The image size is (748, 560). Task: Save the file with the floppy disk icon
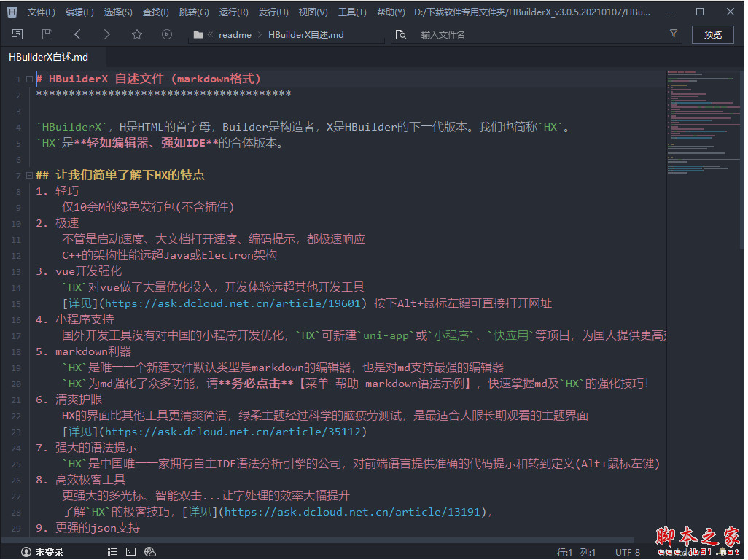coord(47,34)
